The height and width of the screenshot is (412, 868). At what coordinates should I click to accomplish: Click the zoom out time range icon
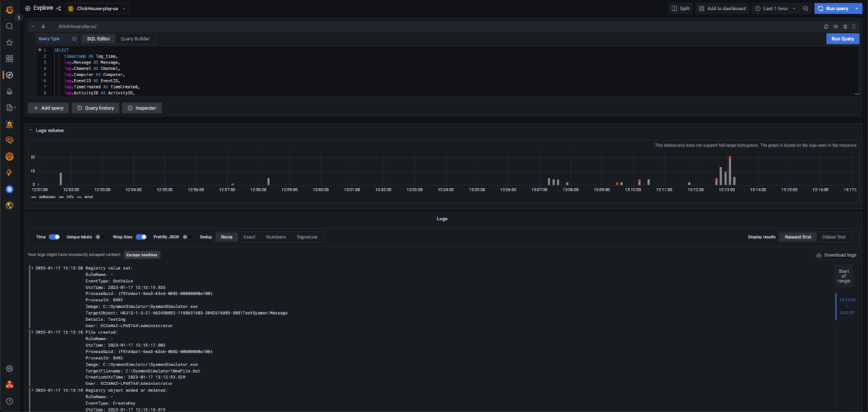pos(806,9)
